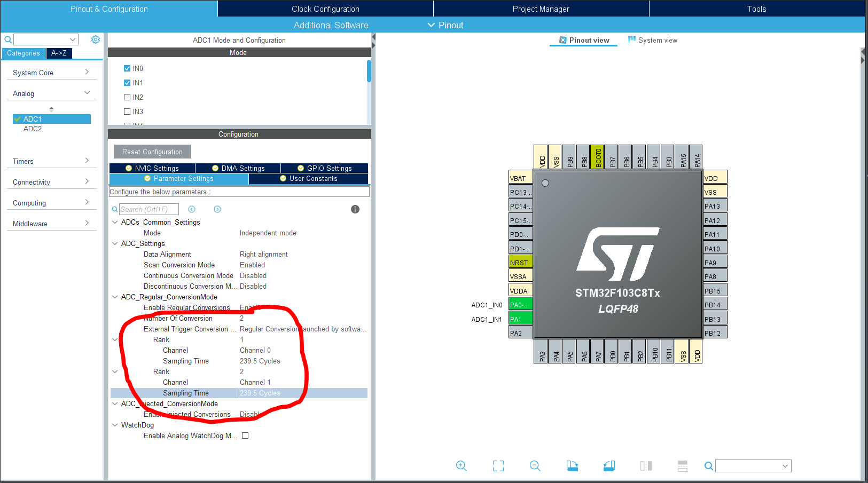Click the parameter search field

148,209
